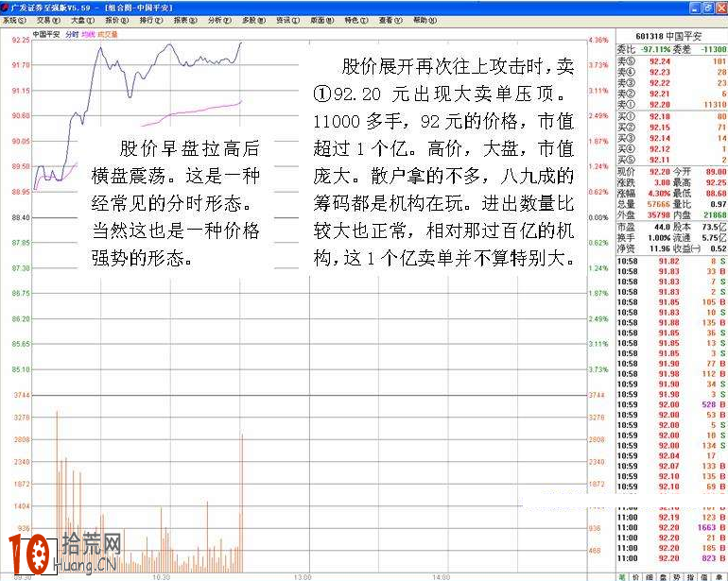This screenshot has width=728, height=581.
Task: Click the 成交量 legend label
Action: 108,34
